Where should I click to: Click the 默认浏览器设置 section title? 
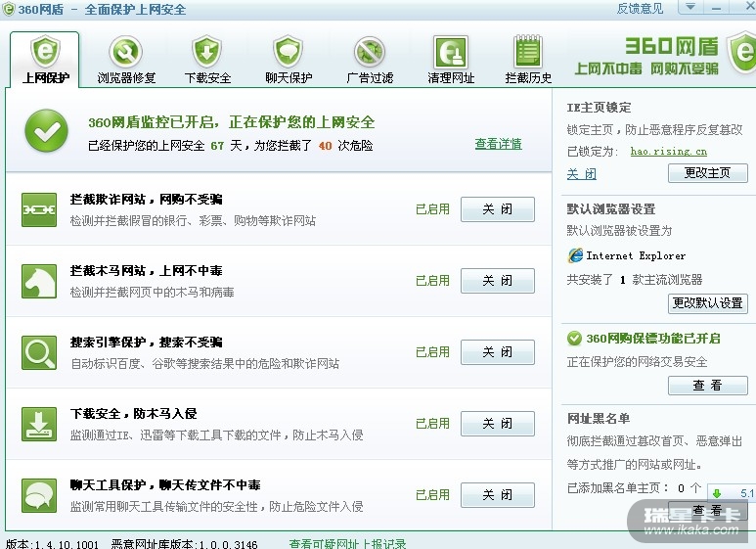[611, 208]
